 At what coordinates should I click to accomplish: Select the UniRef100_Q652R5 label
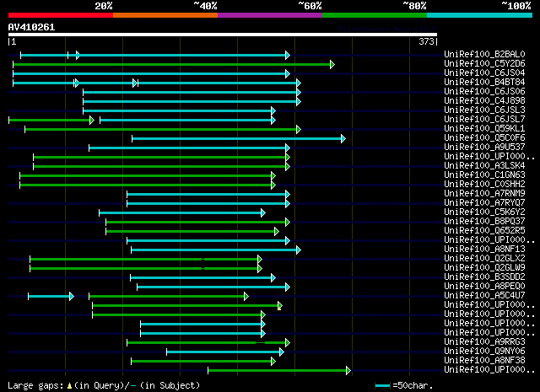pyautogui.click(x=484, y=231)
